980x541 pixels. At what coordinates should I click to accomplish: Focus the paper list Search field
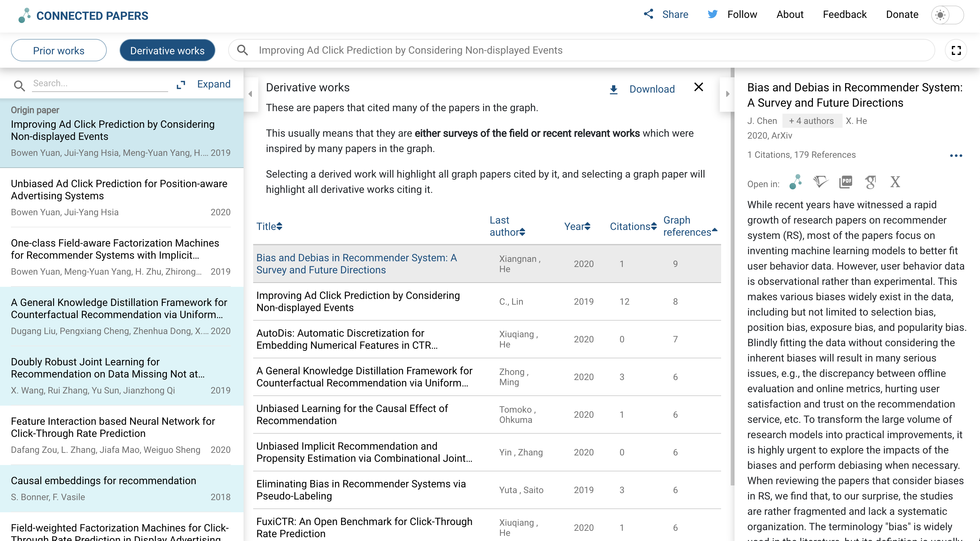coord(100,83)
